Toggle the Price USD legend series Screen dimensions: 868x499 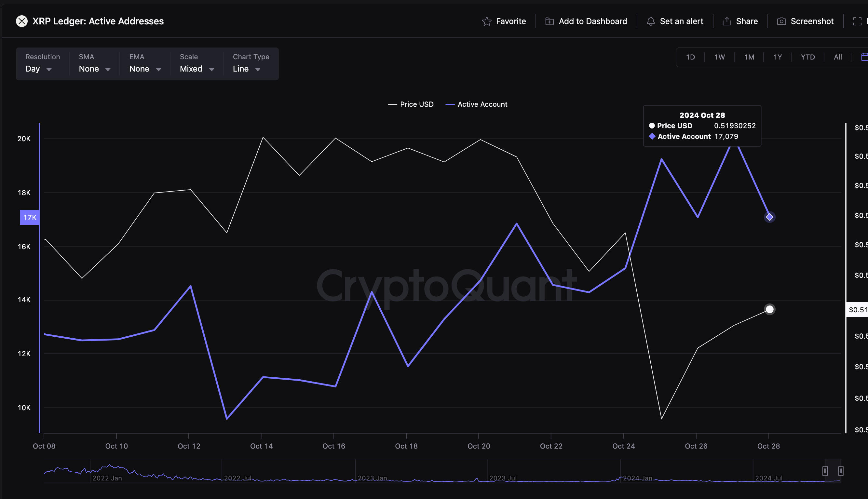411,104
